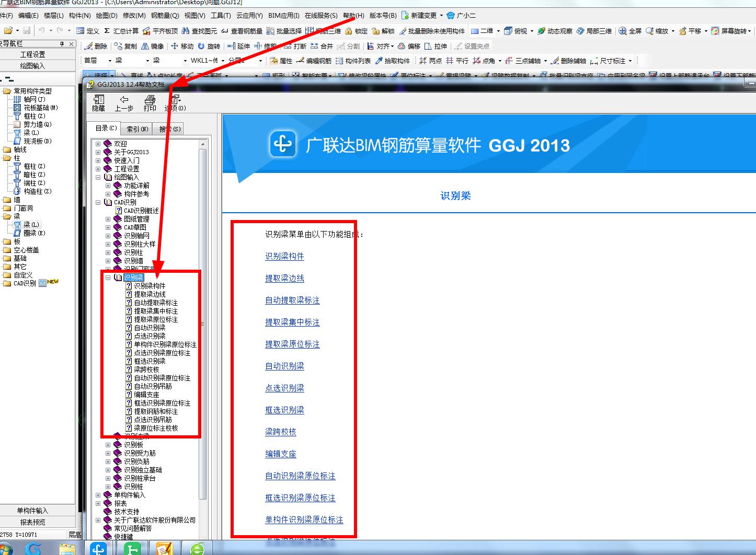Select 点选识别吊筋 in help tree

click(x=153, y=420)
